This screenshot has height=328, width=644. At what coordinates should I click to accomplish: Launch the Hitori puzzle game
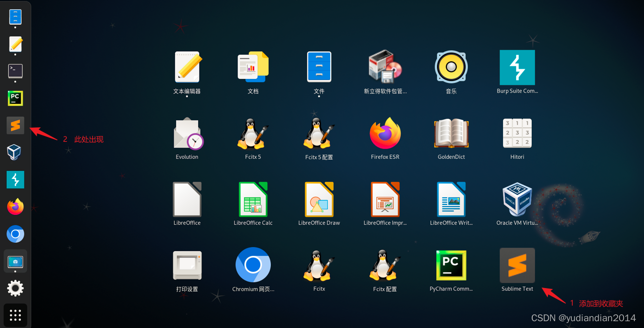click(x=517, y=133)
